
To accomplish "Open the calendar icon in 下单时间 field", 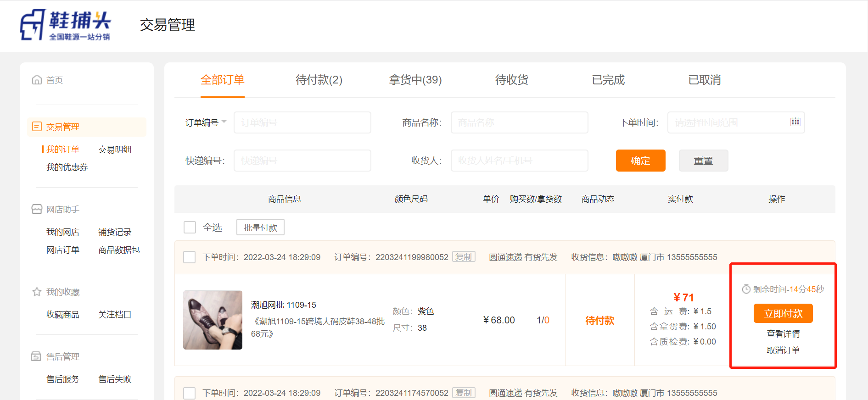I will pyautogui.click(x=795, y=122).
